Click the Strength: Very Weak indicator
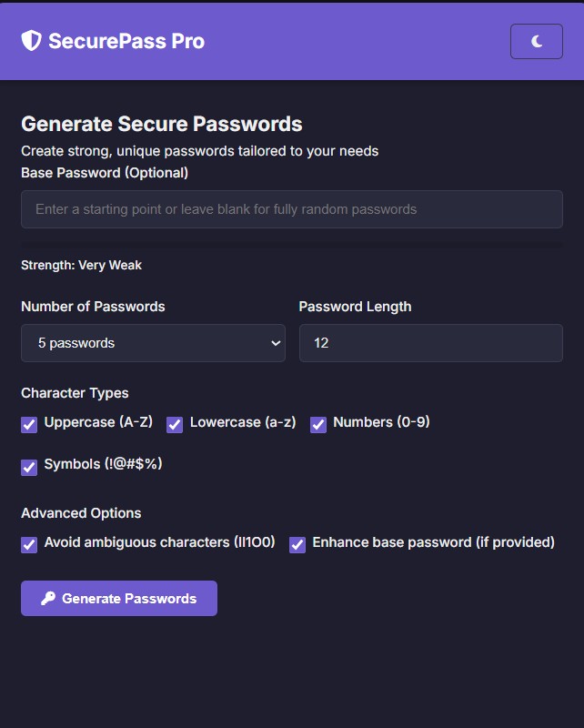The width and height of the screenshot is (584, 728). click(x=81, y=265)
